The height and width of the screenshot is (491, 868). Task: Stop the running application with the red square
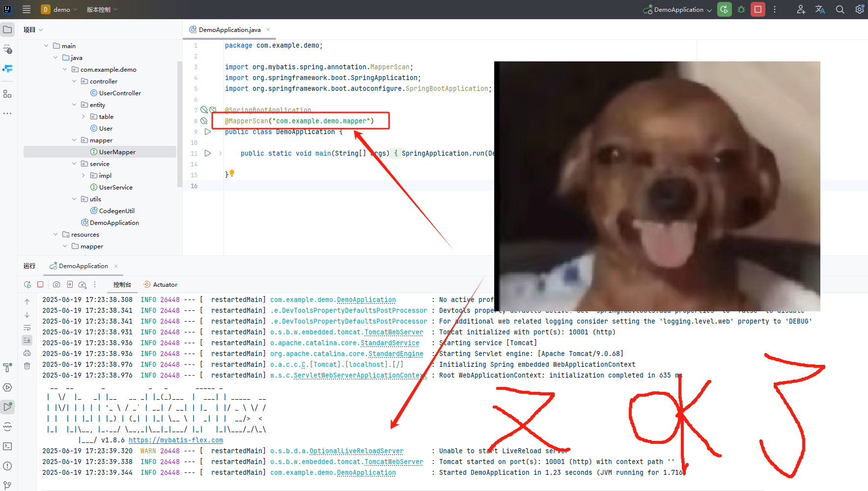[x=757, y=9]
